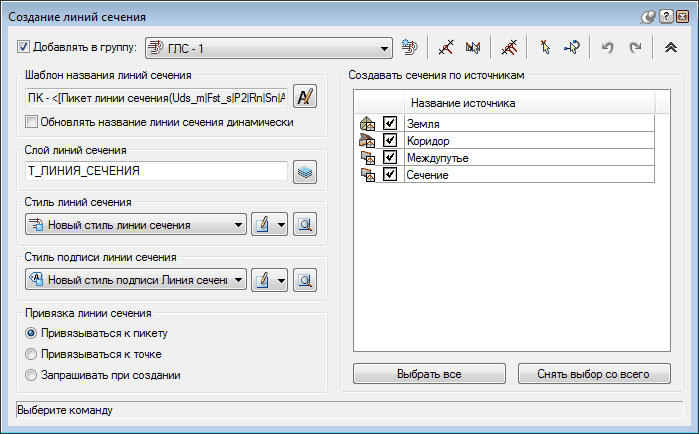Click the name template editor icon

[x=308, y=97]
